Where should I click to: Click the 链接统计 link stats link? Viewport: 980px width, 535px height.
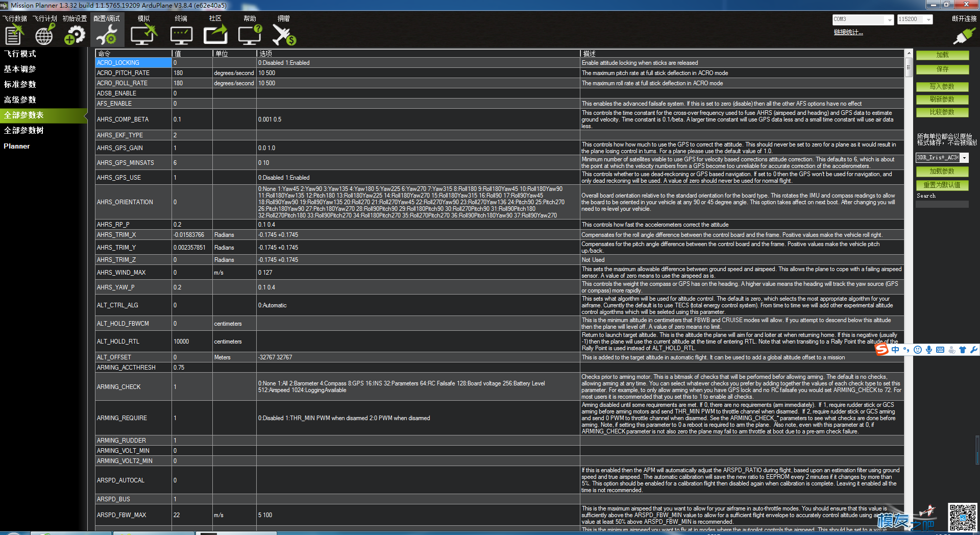[848, 32]
